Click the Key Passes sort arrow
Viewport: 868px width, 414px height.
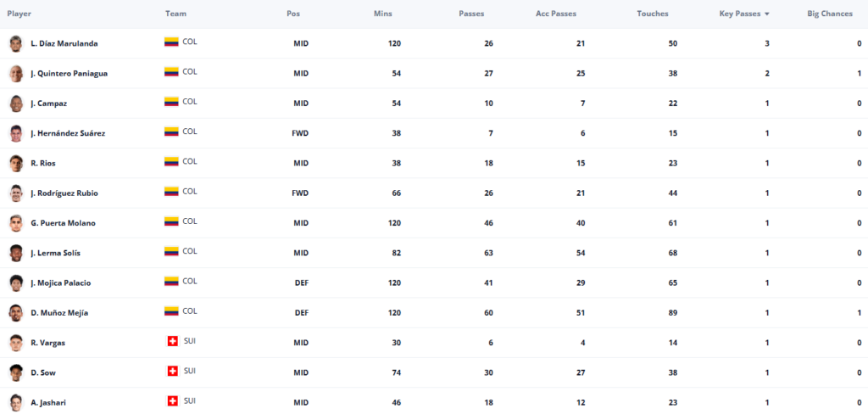tap(766, 14)
